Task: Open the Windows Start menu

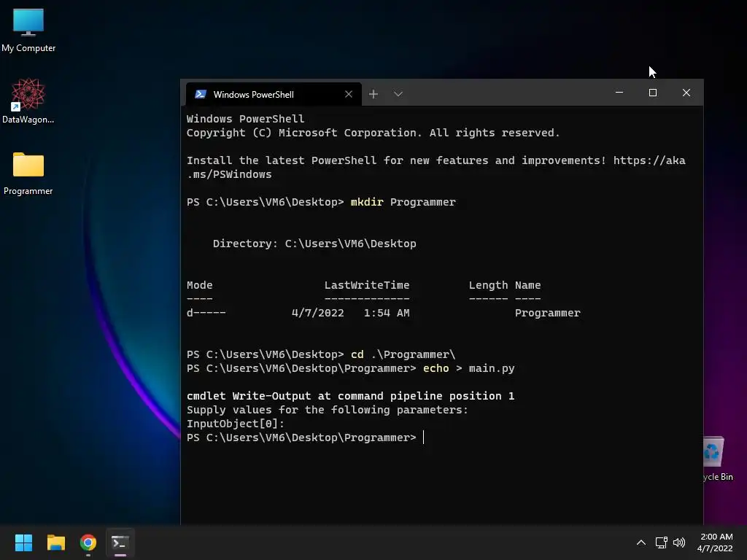Action: (x=23, y=542)
